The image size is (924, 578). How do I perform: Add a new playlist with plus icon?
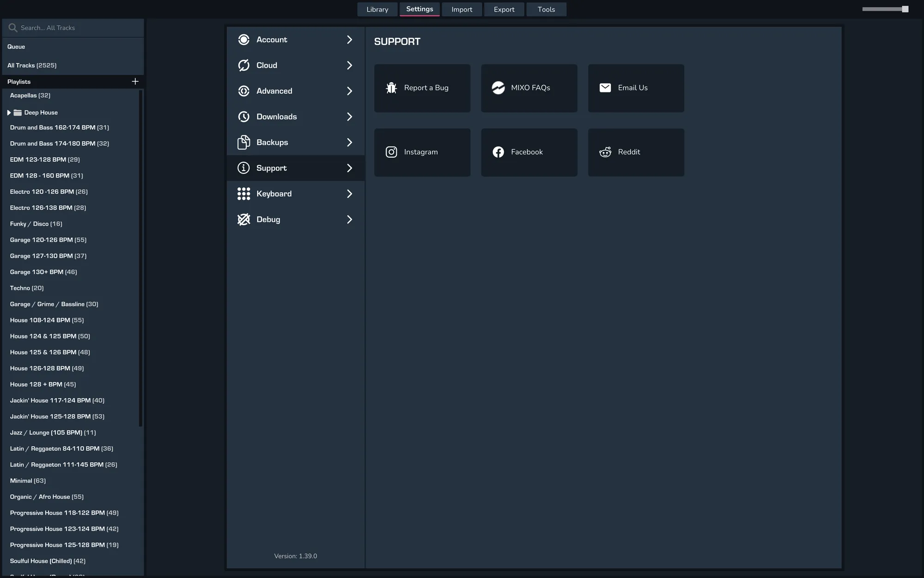[x=135, y=81]
